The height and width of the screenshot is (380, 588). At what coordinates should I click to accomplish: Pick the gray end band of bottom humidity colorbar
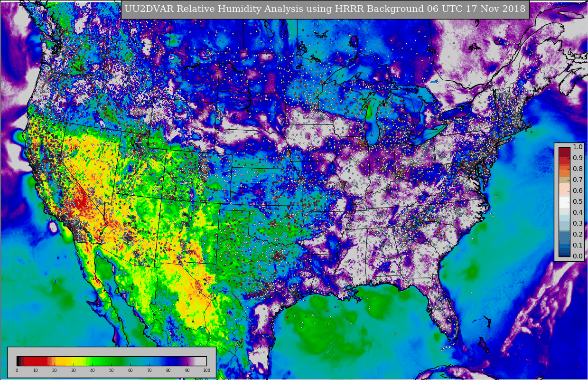[x=201, y=361]
